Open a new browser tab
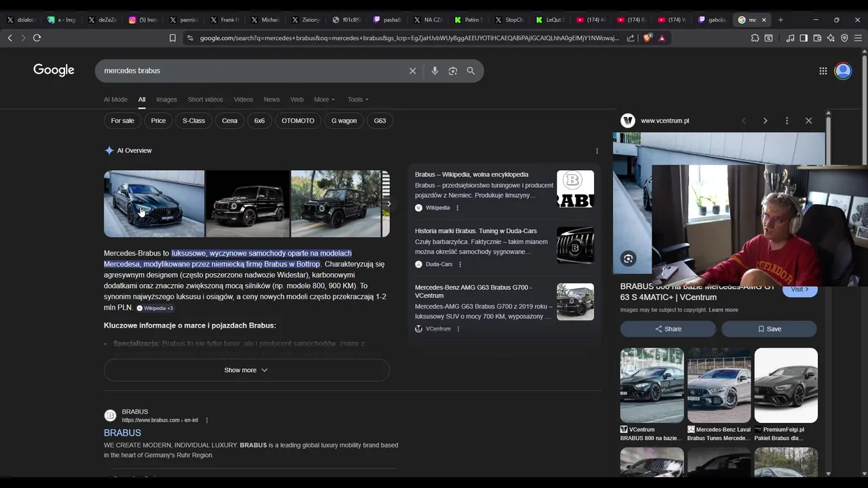This screenshot has height=488, width=868. [x=781, y=20]
